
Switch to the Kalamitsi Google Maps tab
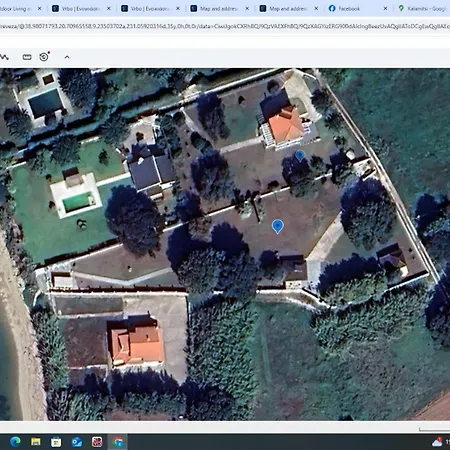tap(423, 9)
